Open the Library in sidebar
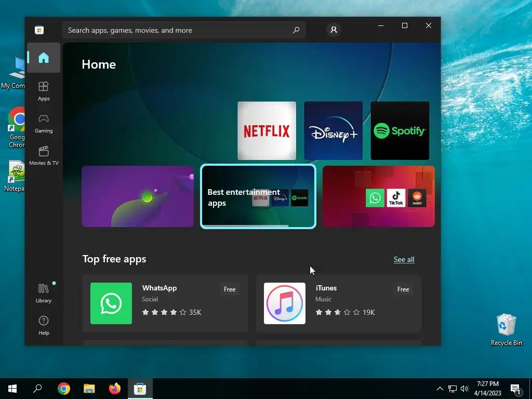 coord(44,293)
